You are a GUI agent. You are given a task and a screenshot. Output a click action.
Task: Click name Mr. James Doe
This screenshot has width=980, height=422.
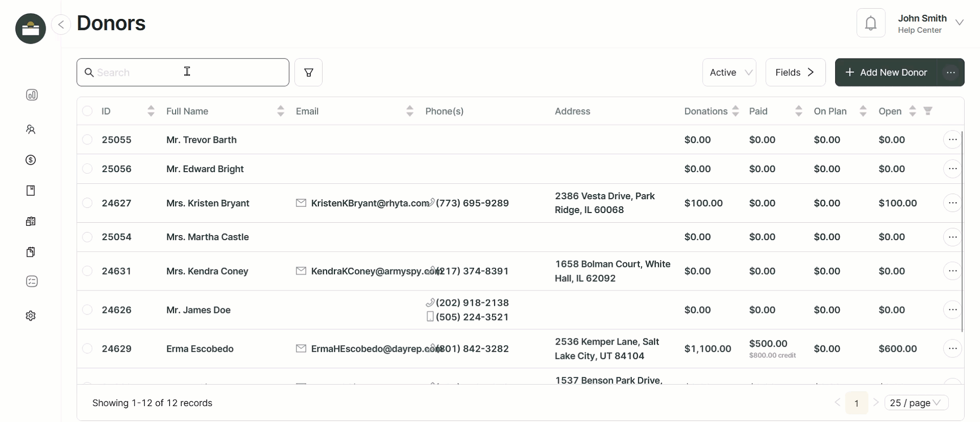198,310
